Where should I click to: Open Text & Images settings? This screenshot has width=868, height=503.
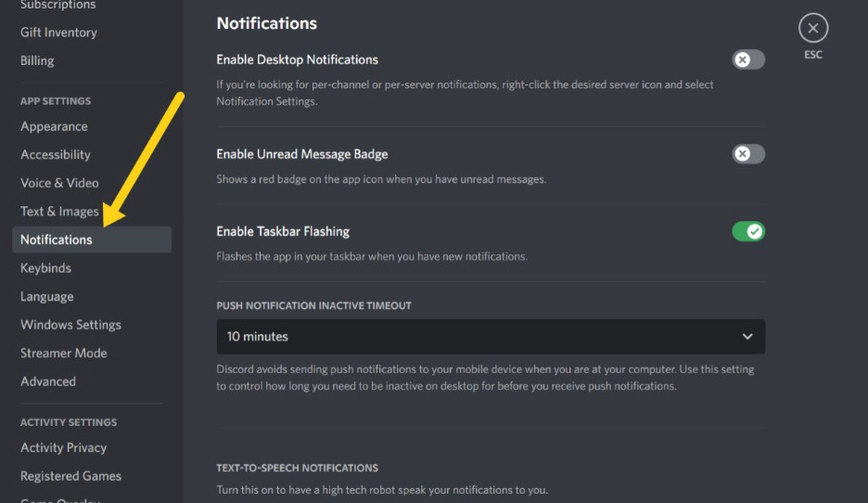coord(59,212)
